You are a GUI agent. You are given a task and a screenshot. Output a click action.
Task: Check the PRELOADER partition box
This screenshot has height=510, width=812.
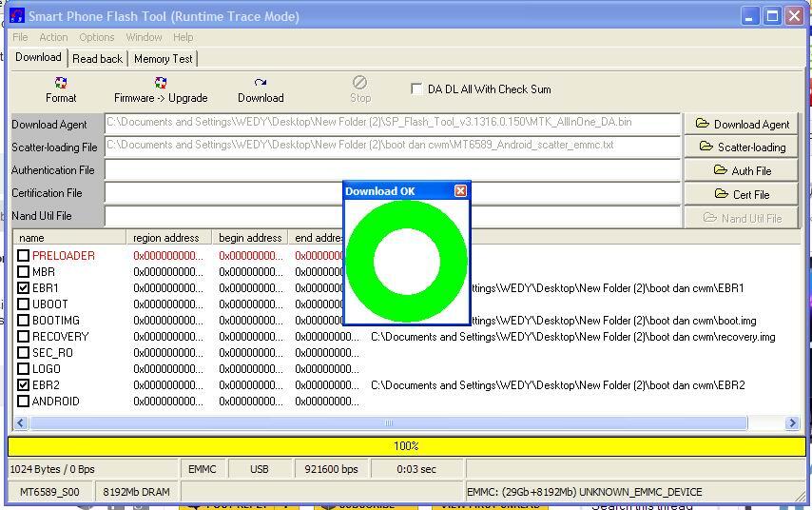click(24, 256)
